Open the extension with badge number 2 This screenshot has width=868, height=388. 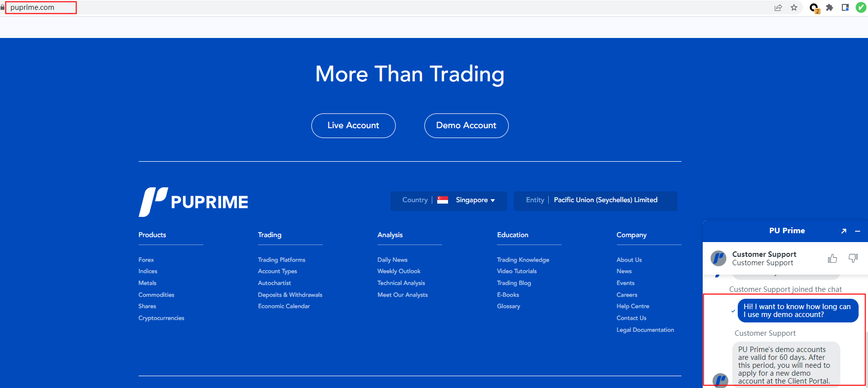814,8
